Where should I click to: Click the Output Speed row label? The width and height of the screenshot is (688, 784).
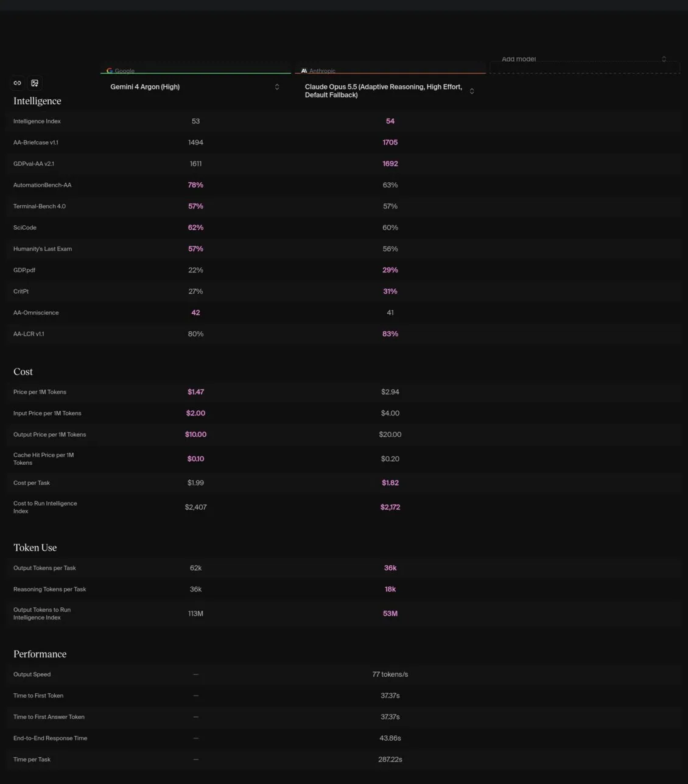32,675
